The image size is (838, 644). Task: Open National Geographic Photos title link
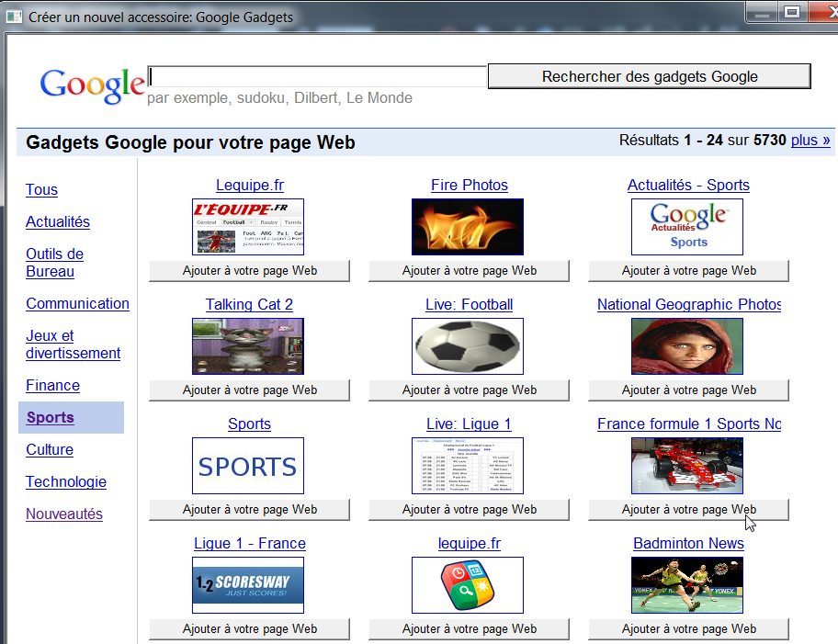[689, 305]
